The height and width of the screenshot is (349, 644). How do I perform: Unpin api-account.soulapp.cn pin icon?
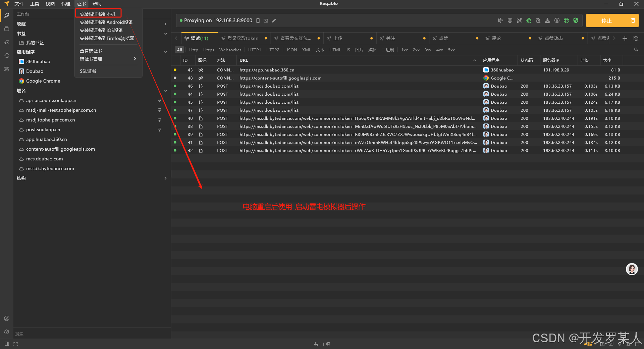coord(160,100)
